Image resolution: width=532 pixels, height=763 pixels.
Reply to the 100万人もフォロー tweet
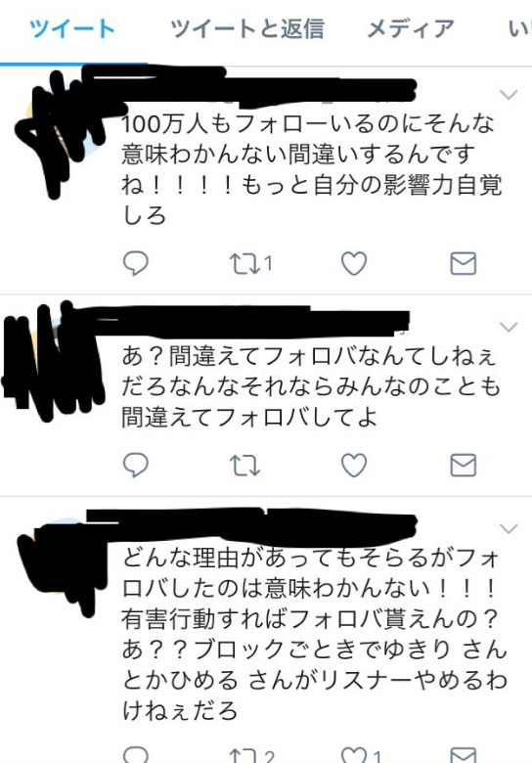[136, 263]
